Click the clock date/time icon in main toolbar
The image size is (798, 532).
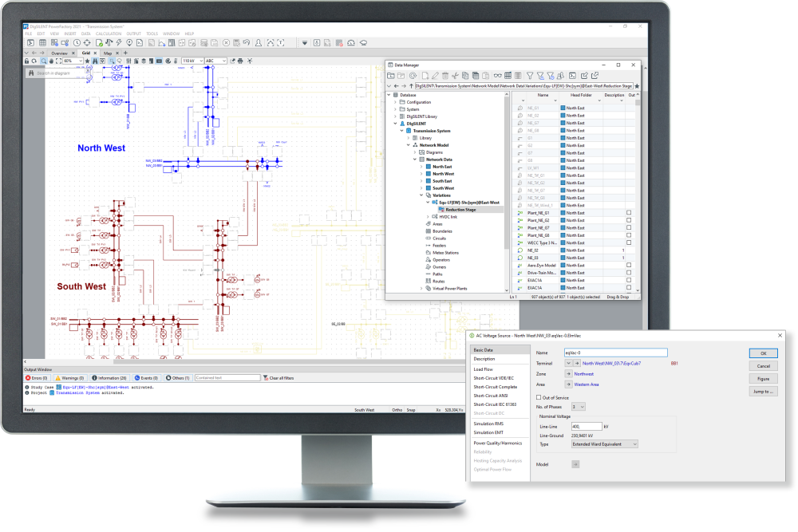tap(77, 43)
